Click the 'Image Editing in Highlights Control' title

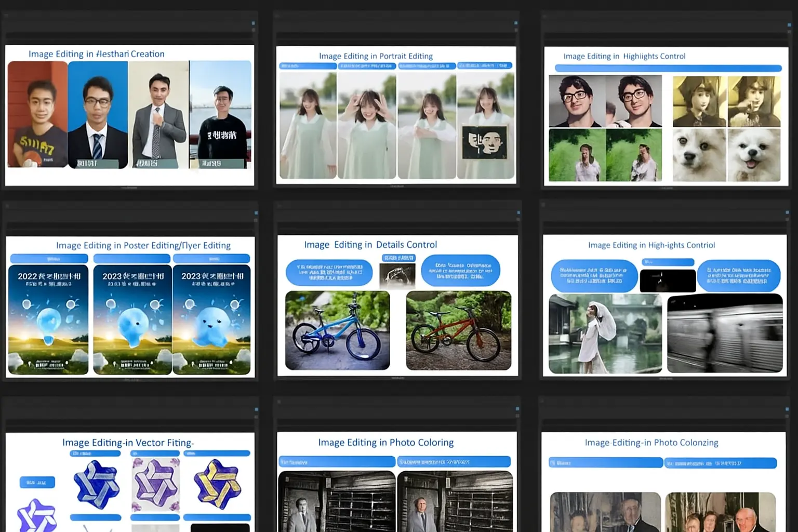(624, 56)
